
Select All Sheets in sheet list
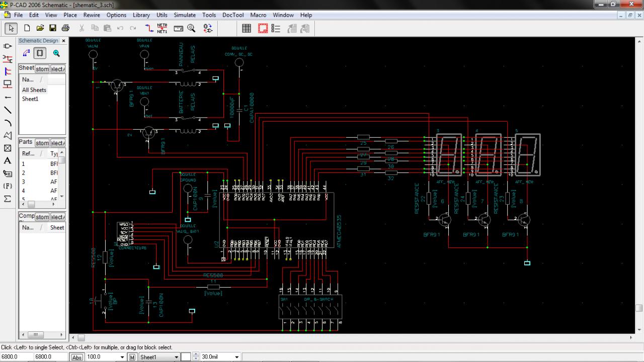coord(34,90)
